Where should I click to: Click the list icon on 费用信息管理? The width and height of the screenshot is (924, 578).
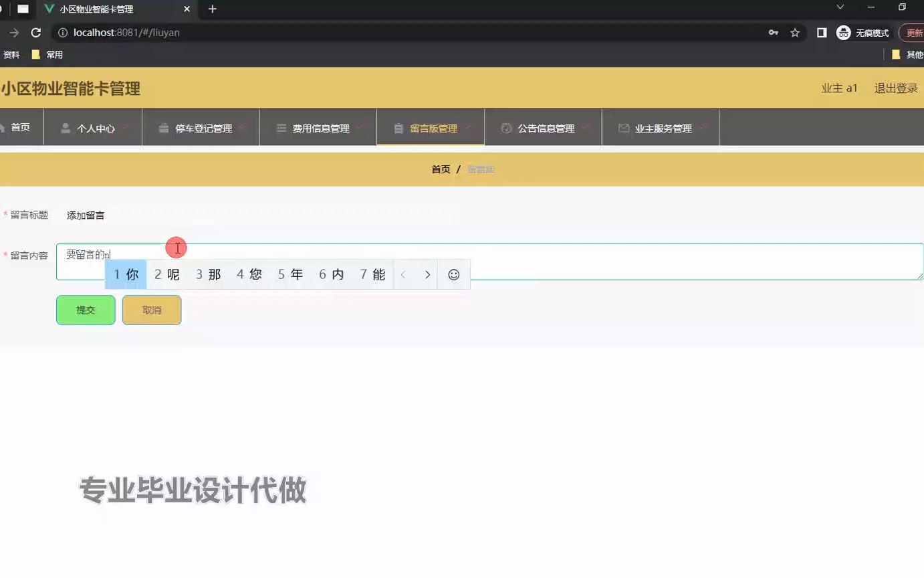pos(281,128)
